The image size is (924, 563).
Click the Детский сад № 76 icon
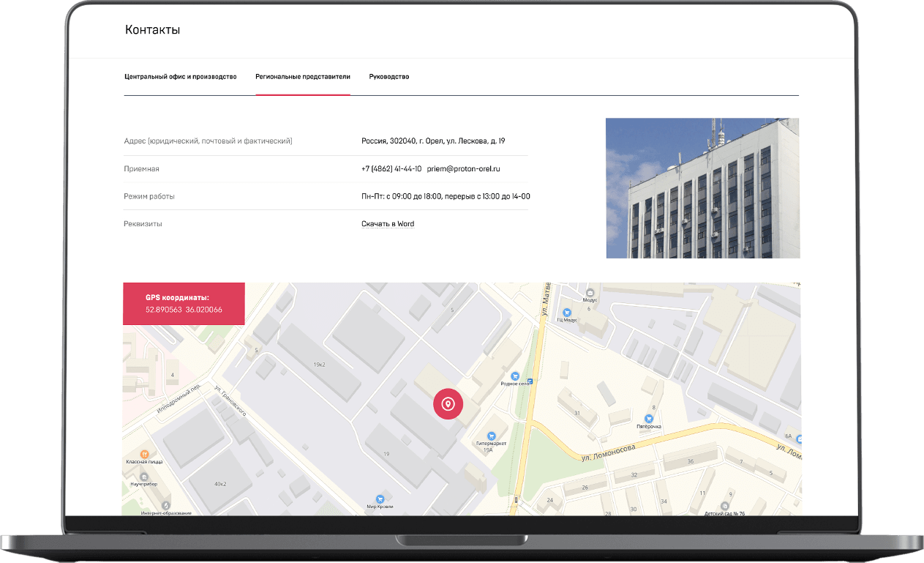[724, 505]
